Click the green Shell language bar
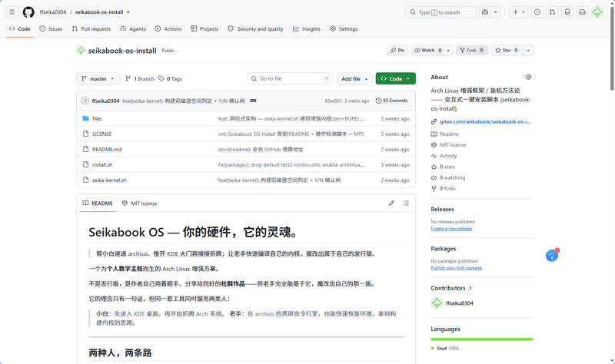Image resolution: width=615 pixels, height=364 pixels. pos(482,339)
